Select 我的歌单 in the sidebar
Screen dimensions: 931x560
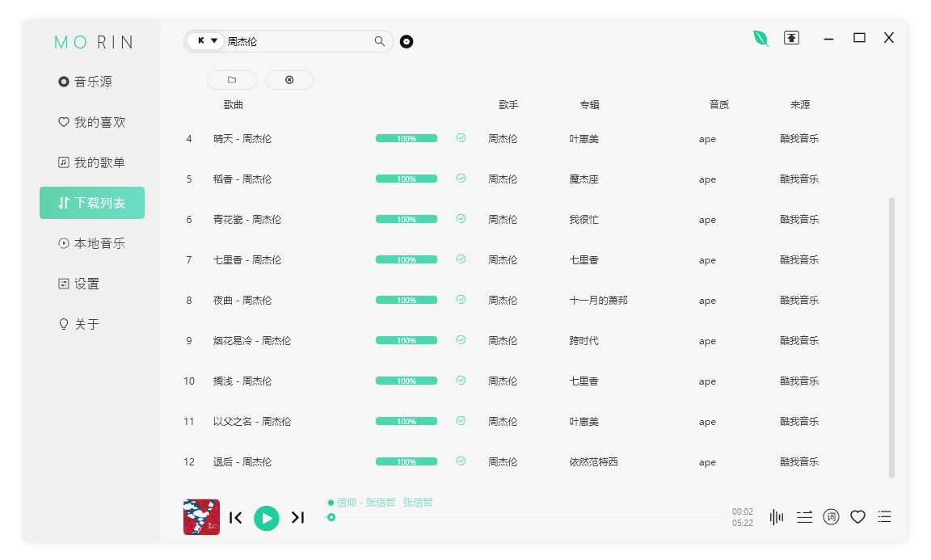(x=92, y=162)
